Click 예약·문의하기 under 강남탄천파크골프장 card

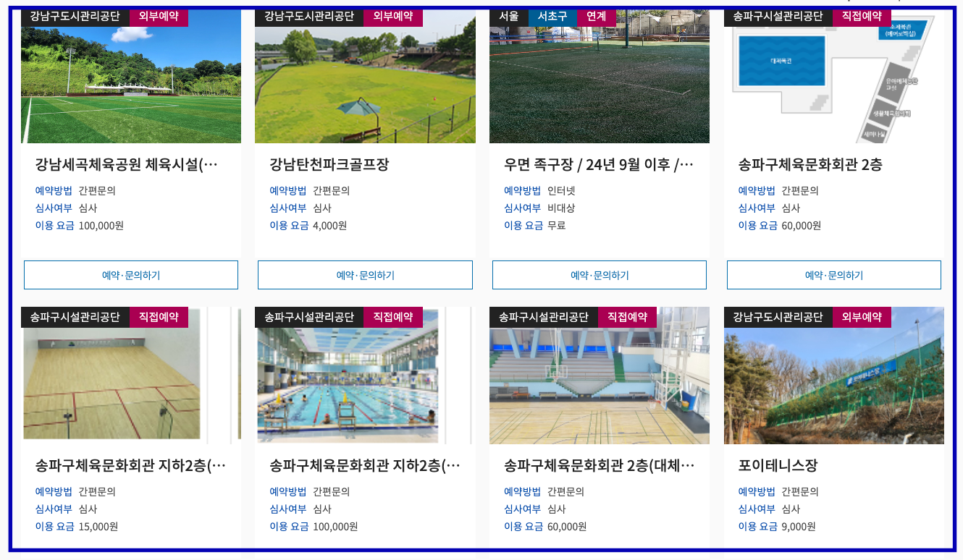click(365, 275)
